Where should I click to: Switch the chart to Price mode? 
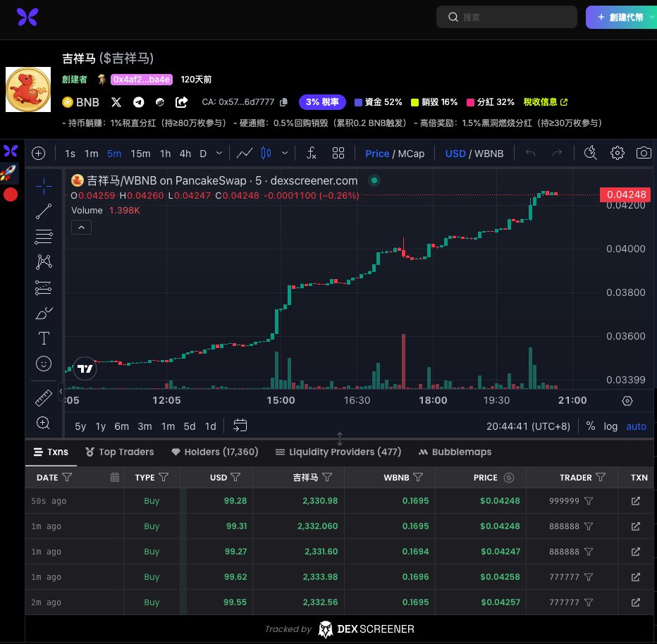[x=377, y=154]
